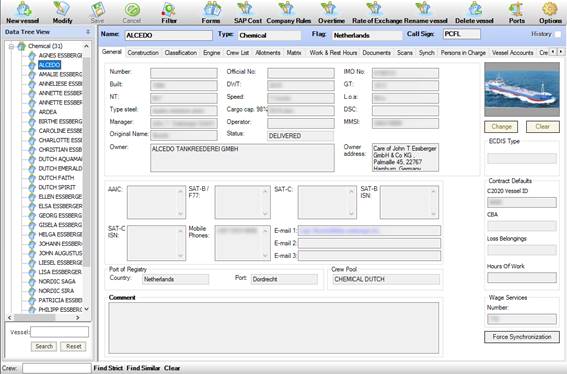
Task: Open the Documents tab
Action: [x=376, y=53]
